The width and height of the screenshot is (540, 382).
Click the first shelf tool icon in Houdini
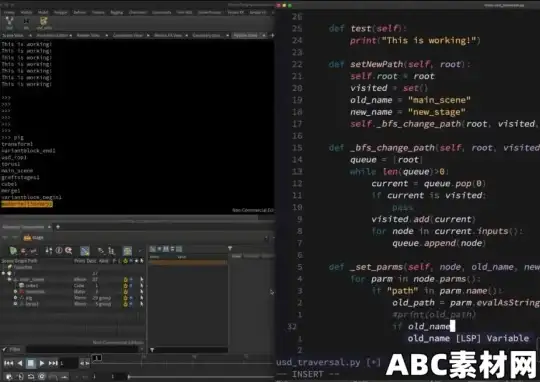tap(9, 22)
